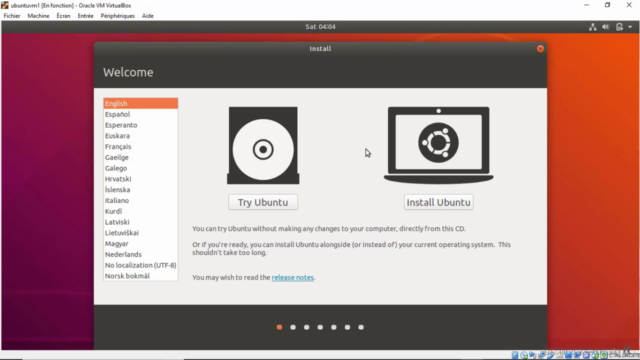Click the power icon in Ubuntu top bar
Viewport: 640px width, 360px height.
click(x=619, y=27)
